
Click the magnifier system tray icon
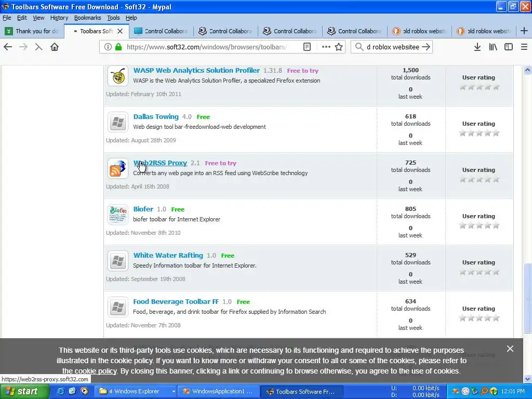[x=484, y=391]
